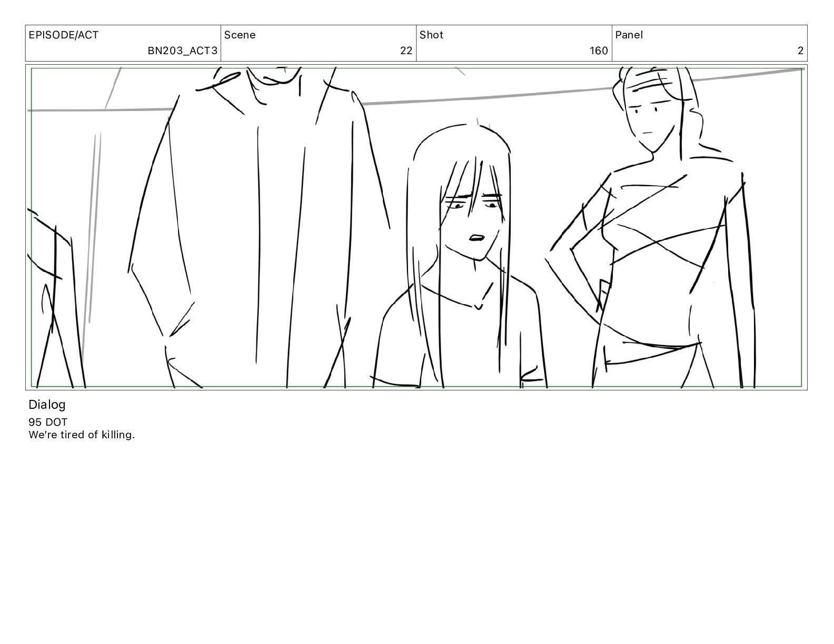834x644 pixels.
Task: Select the dialog text 'We're tired of killing.'
Action: [82, 435]
